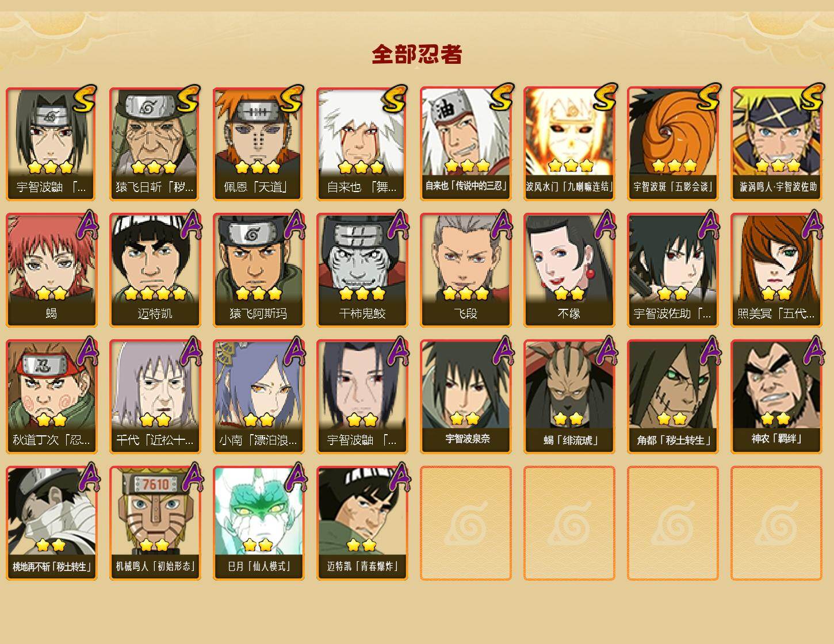Open the 自来也「传说中的三忍」 card

tap(465, 144)
